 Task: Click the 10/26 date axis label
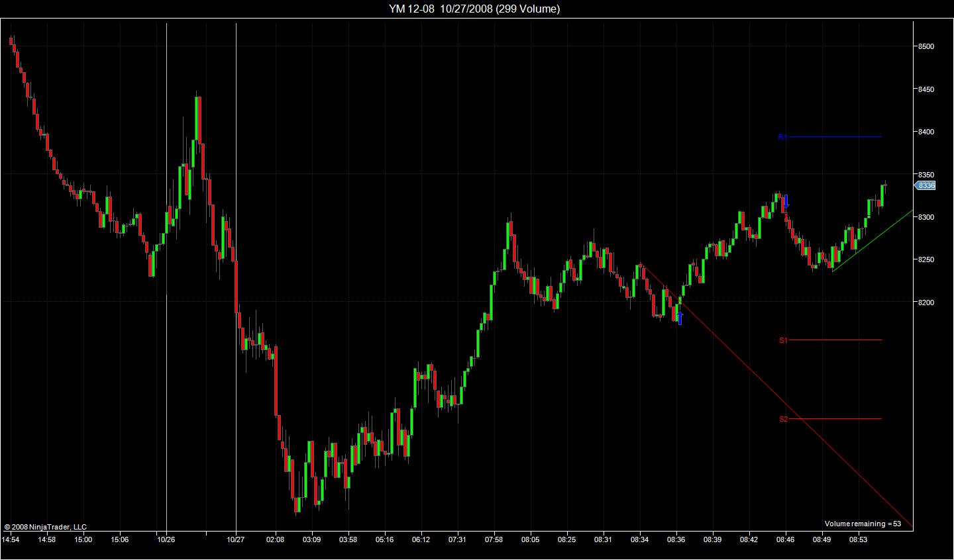coord(166,539)
